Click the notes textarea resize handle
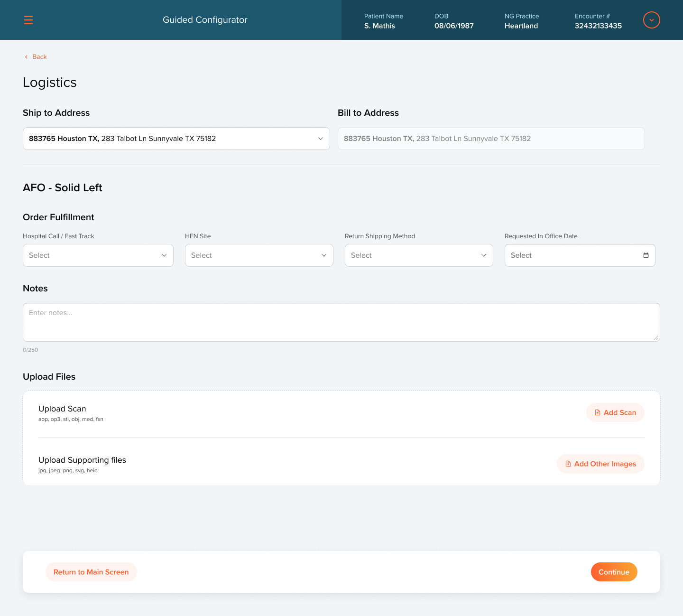 (656, 337)
